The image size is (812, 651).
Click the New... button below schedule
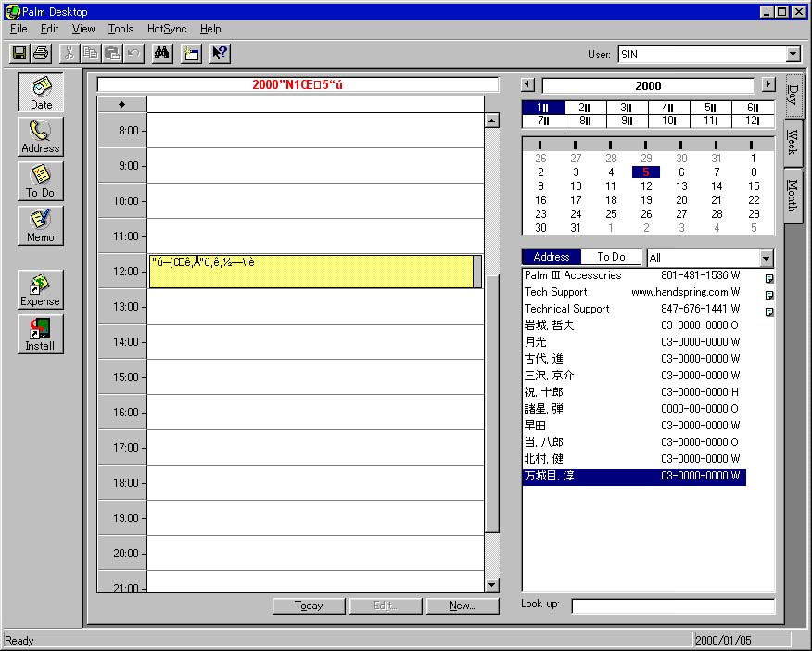pos(462,606)
